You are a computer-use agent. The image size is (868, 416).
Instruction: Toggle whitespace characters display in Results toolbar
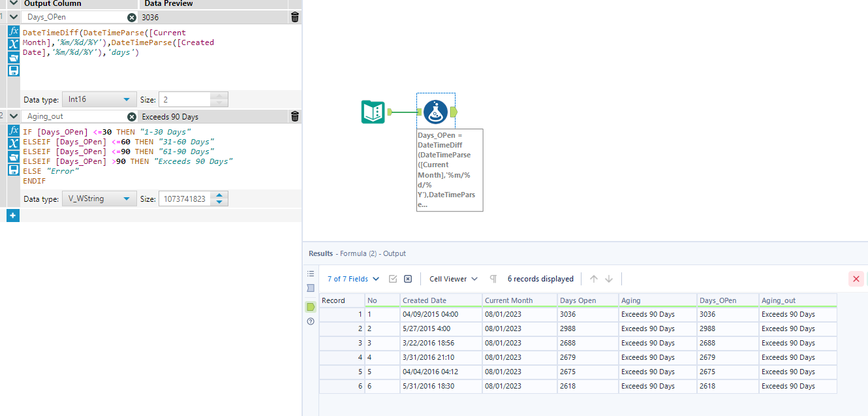click(493, 279)
